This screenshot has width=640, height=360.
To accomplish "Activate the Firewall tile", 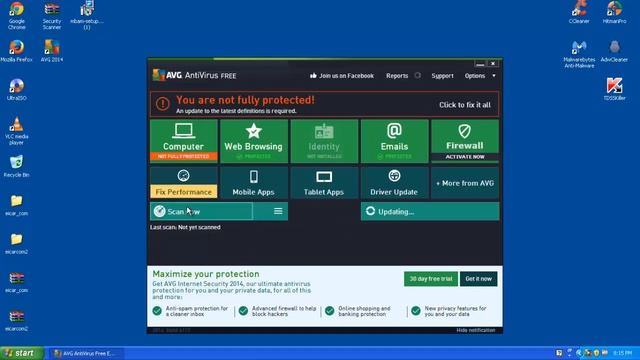I will point(464,141).
